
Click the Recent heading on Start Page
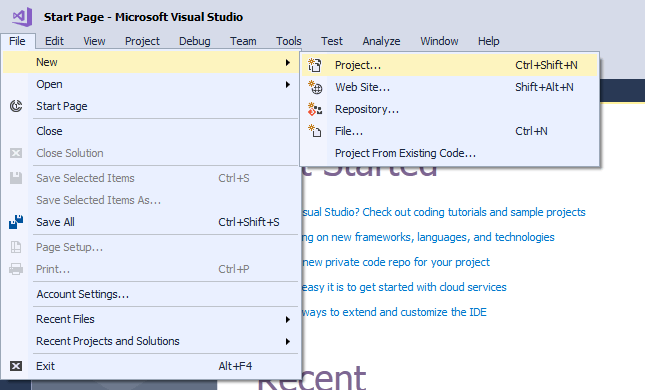[x=312, y=378]
